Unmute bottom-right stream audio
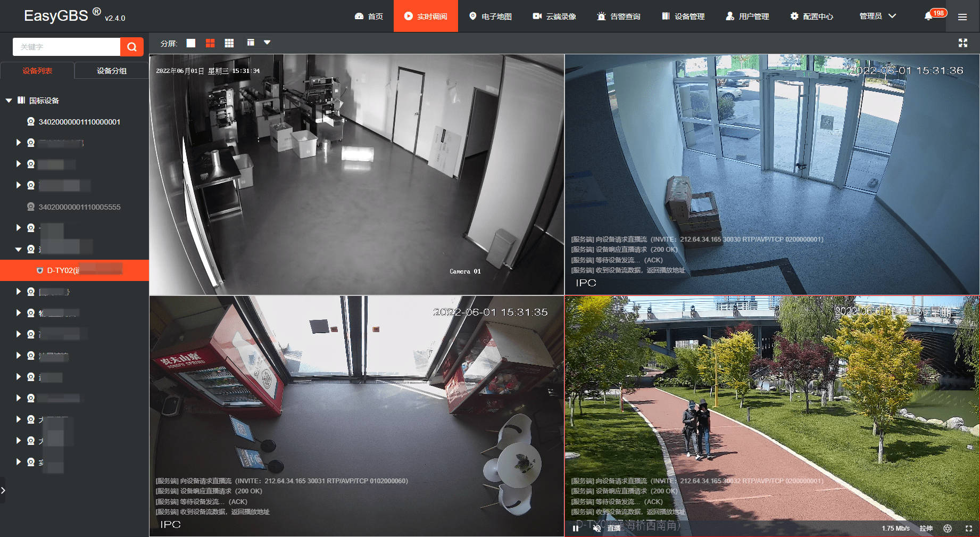This screenshot has width=980, height=537. pos(597,528)
